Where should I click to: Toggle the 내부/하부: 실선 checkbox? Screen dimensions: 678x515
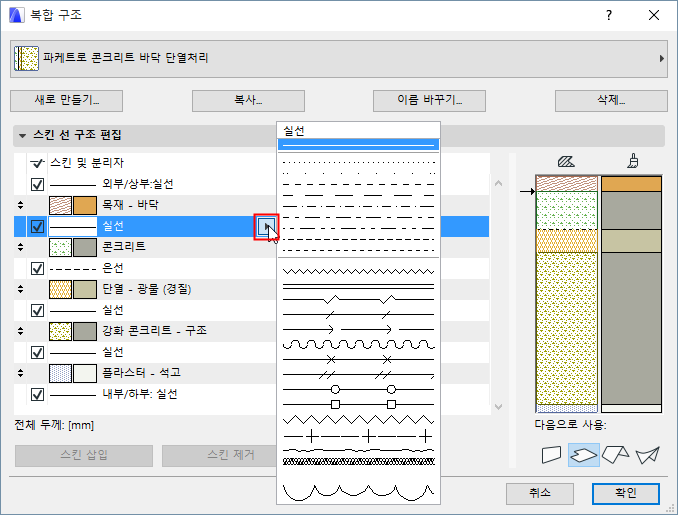[x=38, y=394]
